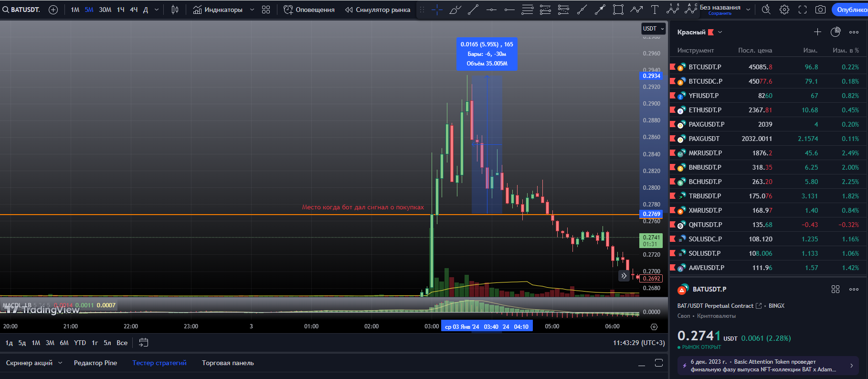
Task: Select the rectangle shape tool
Action: click(618, 10)
